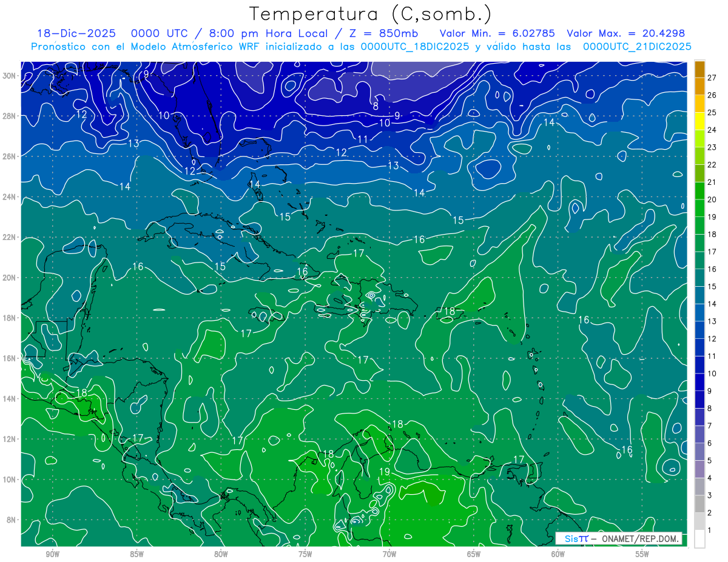Click '8:00 pm Hora Local' in the header
728x562 pixels.
pos(266,33)
